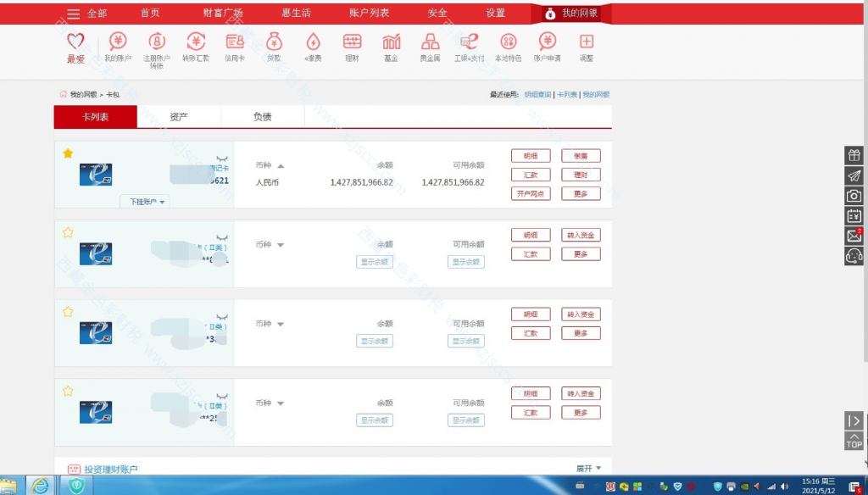The height and width of the screenshot is (495, 868).
Task: Open the 理财 wealth management icon
Action: [352, 42]
